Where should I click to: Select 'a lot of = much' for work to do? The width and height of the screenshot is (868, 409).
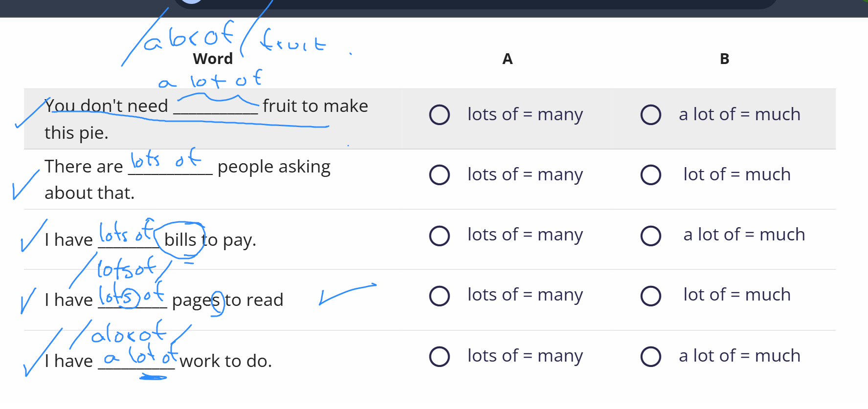click(x=651, y=356)
